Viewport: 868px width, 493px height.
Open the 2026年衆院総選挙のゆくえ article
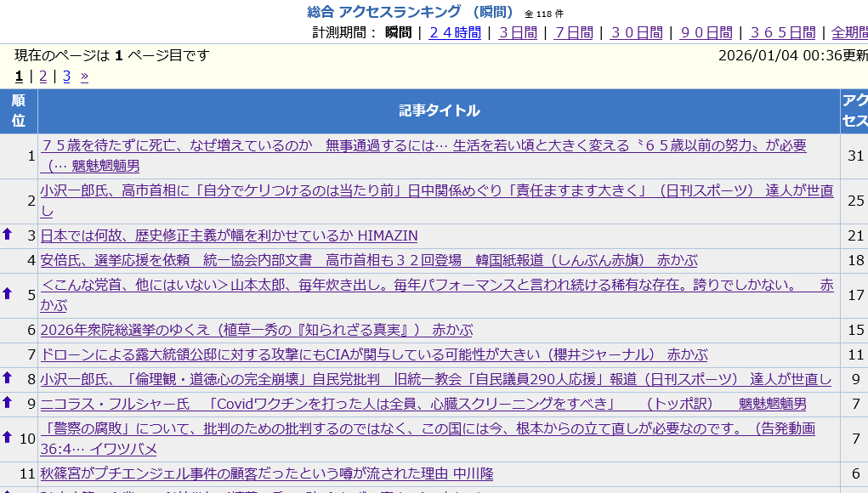[x=256, y=330]
